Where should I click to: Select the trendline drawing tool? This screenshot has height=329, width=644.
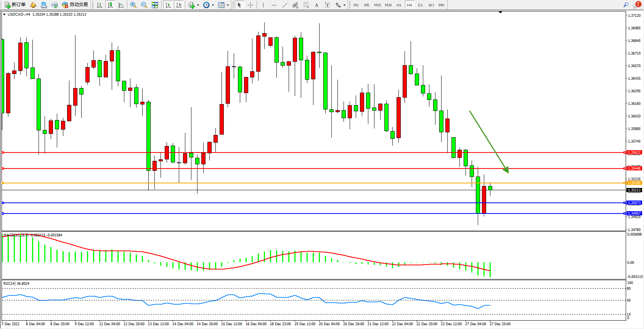284,5
